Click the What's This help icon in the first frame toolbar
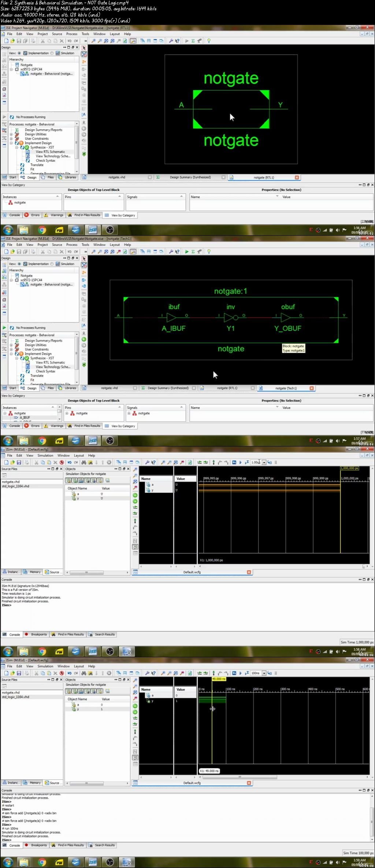375x868 pixels. pos(177,41)
